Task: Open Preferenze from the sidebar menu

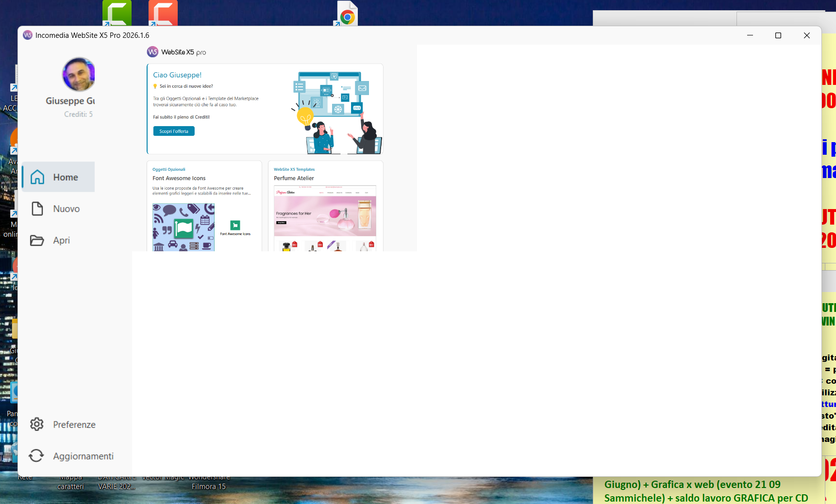Action: point(74,425)
